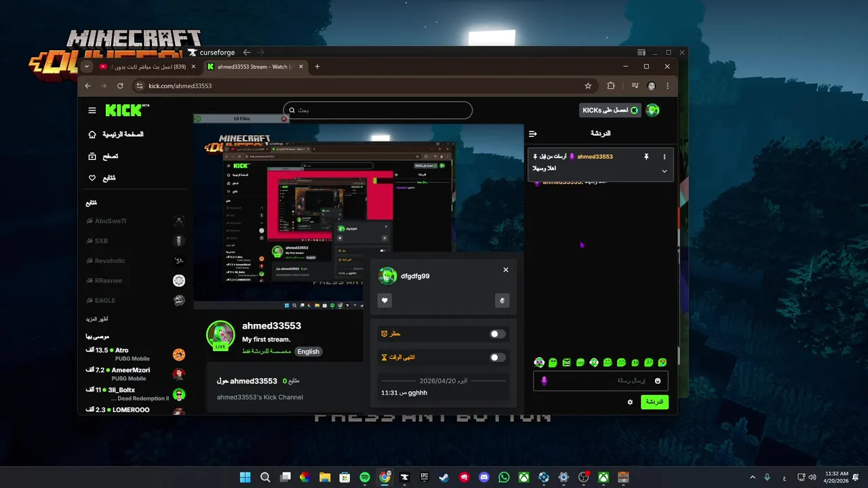
Task: Open the emoji picker in chat box
Action: (x=658, y=381)
